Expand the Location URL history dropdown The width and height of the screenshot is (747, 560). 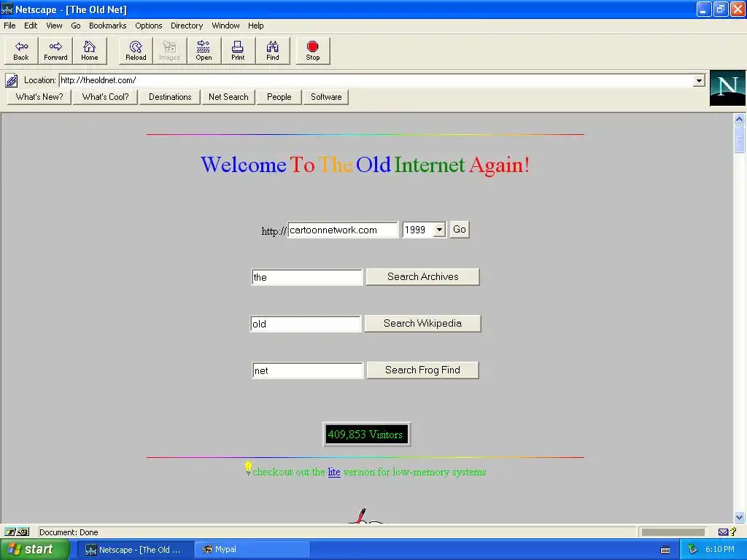(x=699, y=80)
